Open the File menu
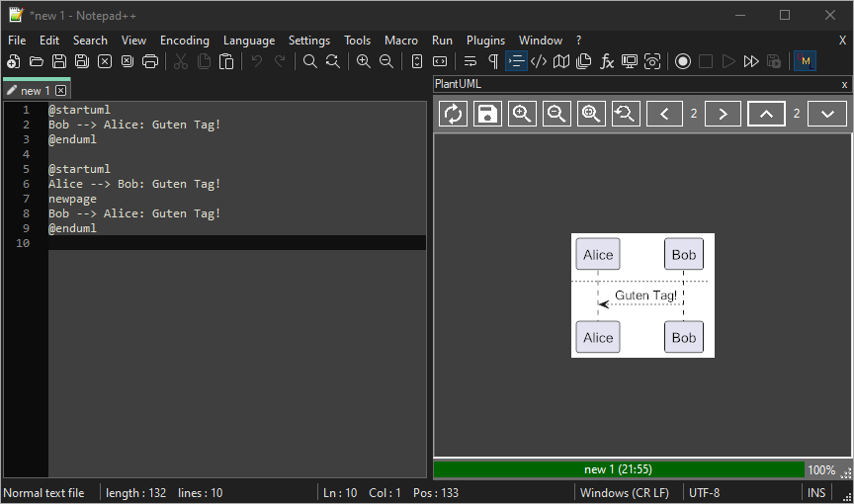 [17, 41]
